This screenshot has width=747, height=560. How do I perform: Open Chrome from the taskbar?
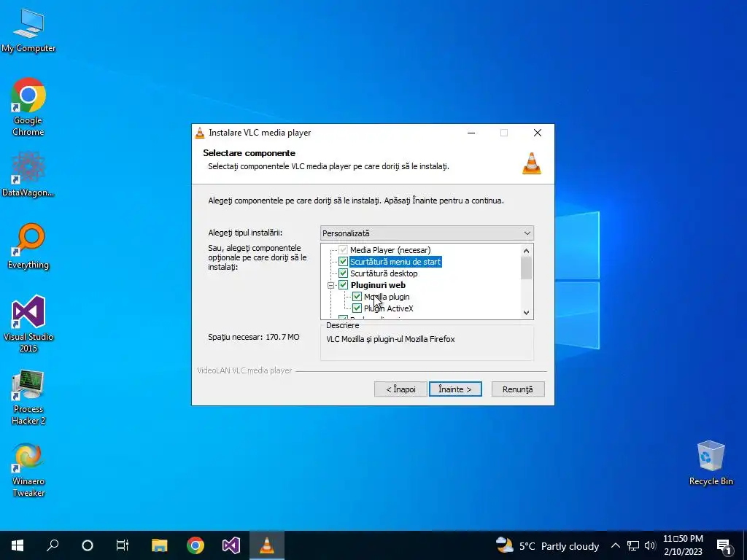196,545
